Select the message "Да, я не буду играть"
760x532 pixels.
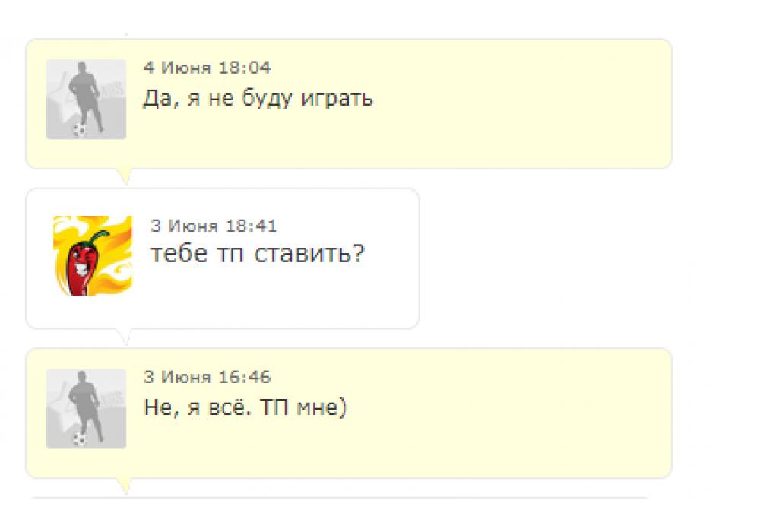pos(258,99)
